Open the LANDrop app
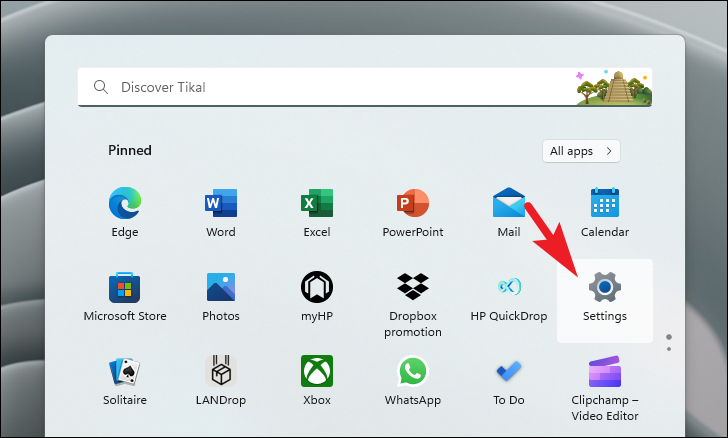Viewport: 728px width, 438px height. coord(221,371)
